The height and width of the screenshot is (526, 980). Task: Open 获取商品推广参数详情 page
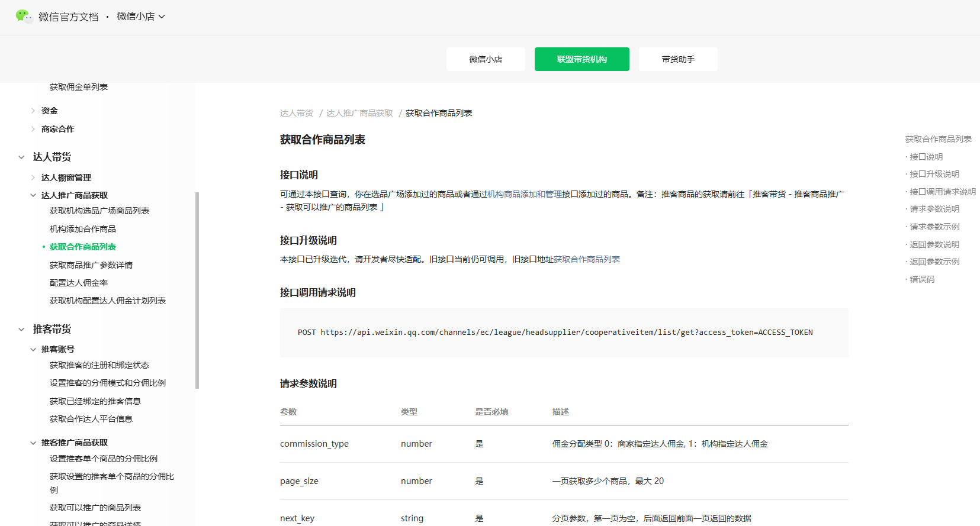coord(91,265)
